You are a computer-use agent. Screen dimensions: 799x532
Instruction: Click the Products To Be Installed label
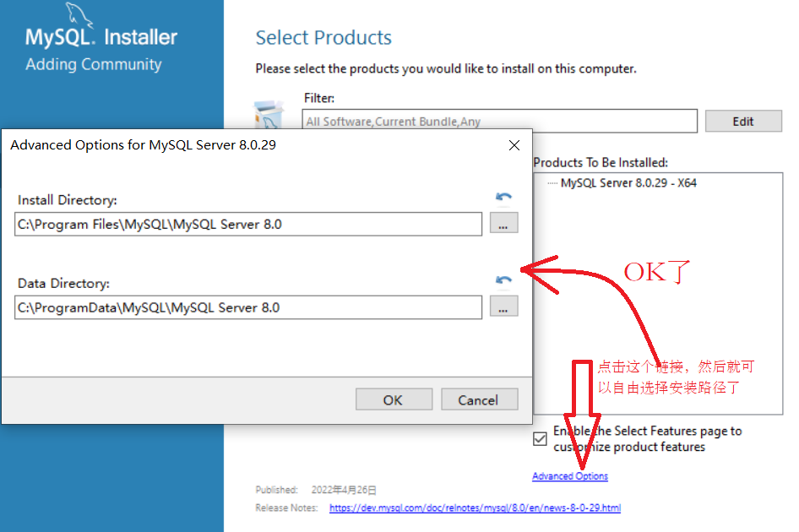coord(601,162)
